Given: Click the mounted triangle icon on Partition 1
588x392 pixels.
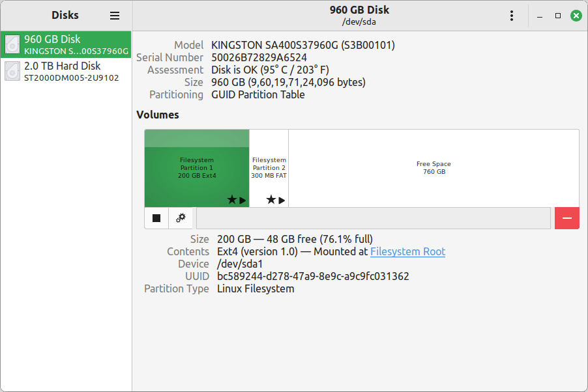Looking at the screenshot, I should (243, 200).
